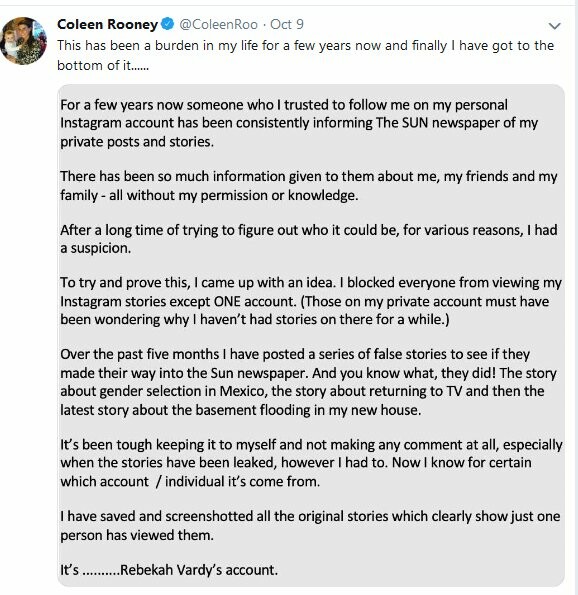Viewport: 578px width, 595px height.
Task: Click the 'After a long time' paragraph
Action: (309, 239)
